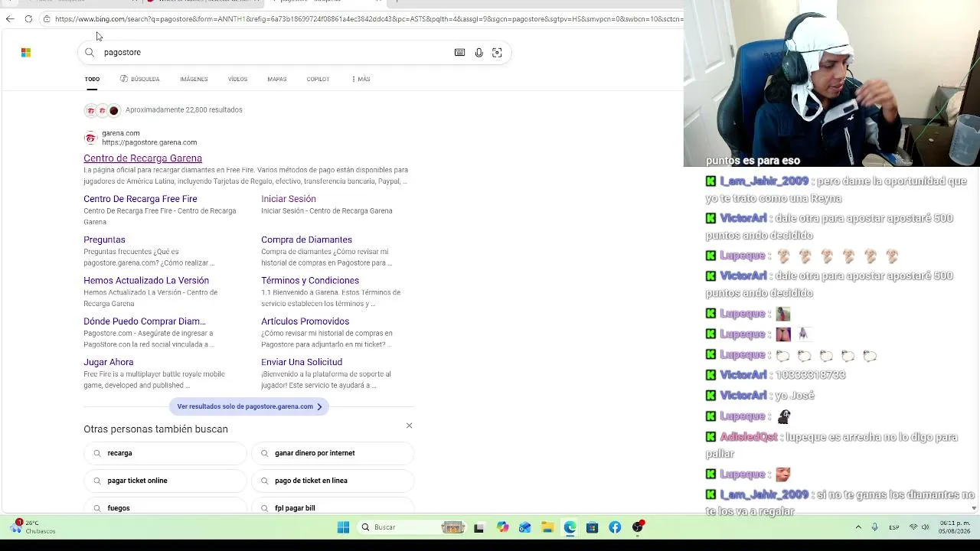This screenshot has width=980, height=551.
Task: Open Microsoft Store from the taskbar
Action: pos(592,527)
